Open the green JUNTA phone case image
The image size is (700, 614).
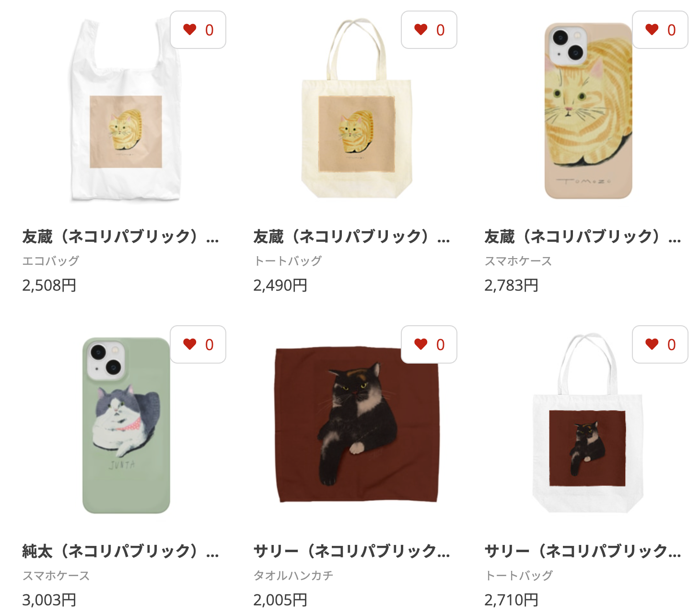126,425
